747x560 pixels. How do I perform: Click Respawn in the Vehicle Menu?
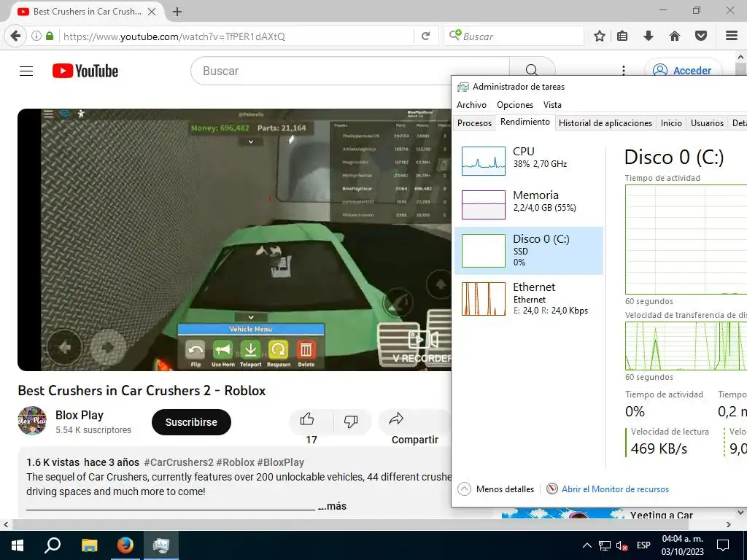click(279, 354)
